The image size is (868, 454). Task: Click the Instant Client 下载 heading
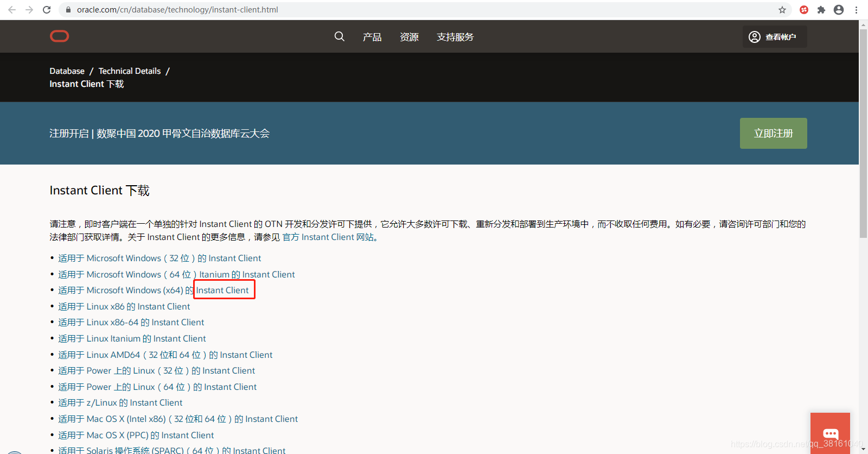click(99, 191)
